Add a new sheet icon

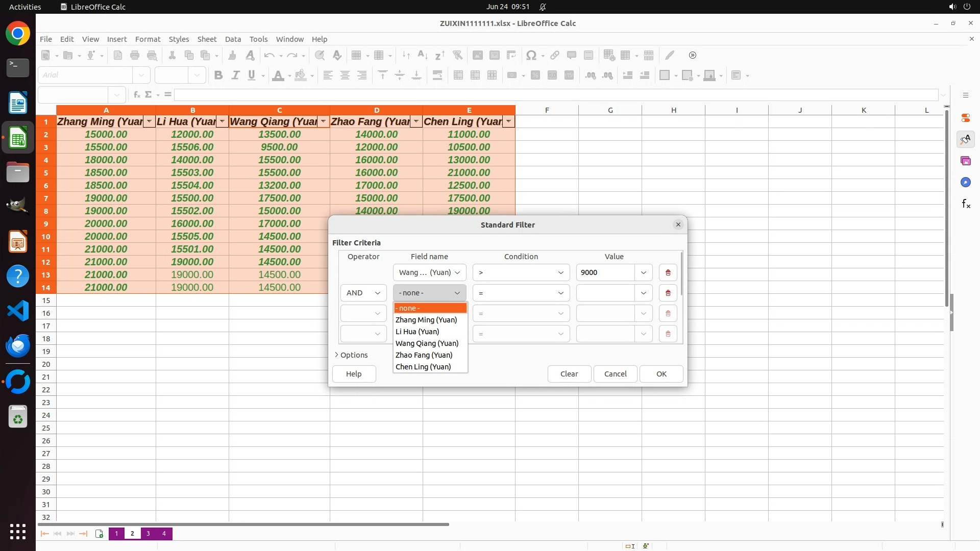tap(99, 534)
